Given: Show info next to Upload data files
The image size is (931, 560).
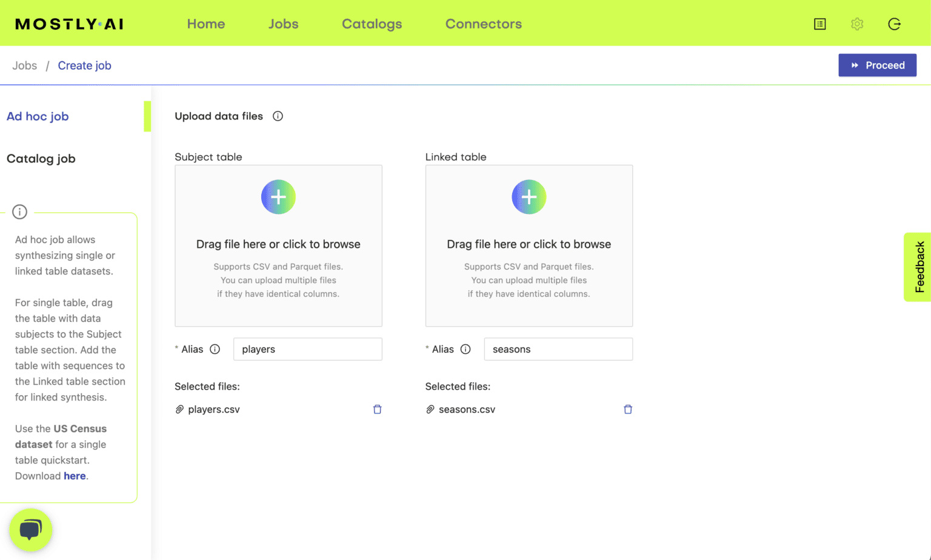Looking at the screenshot, I should tap(278, 116).
